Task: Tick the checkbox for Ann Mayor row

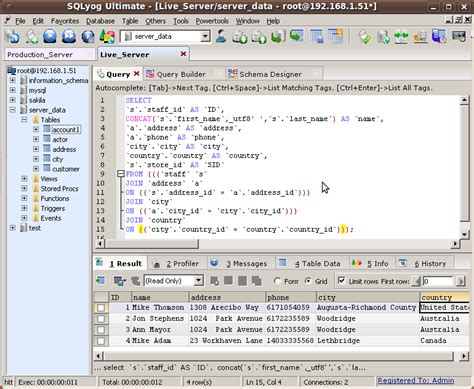Action: pos(101,330)
